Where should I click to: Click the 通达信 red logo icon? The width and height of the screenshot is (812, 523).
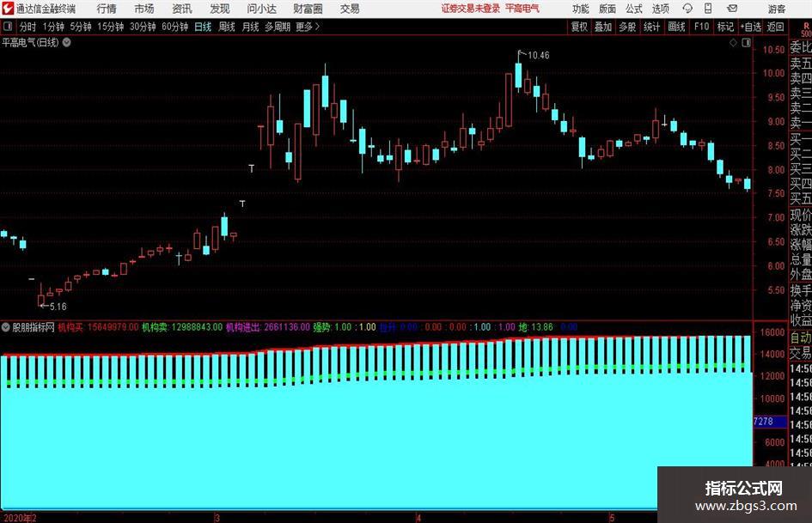7,9
